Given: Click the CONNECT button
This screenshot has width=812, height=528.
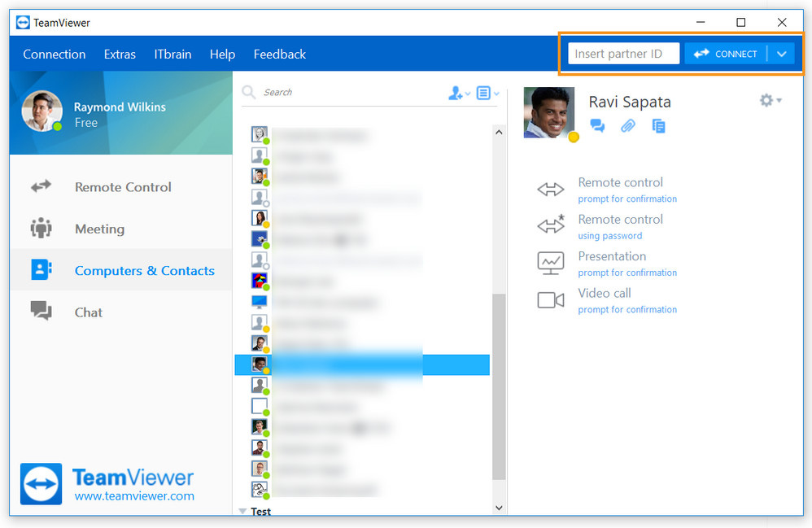Looking at the screenshot, I should point(725,54).
